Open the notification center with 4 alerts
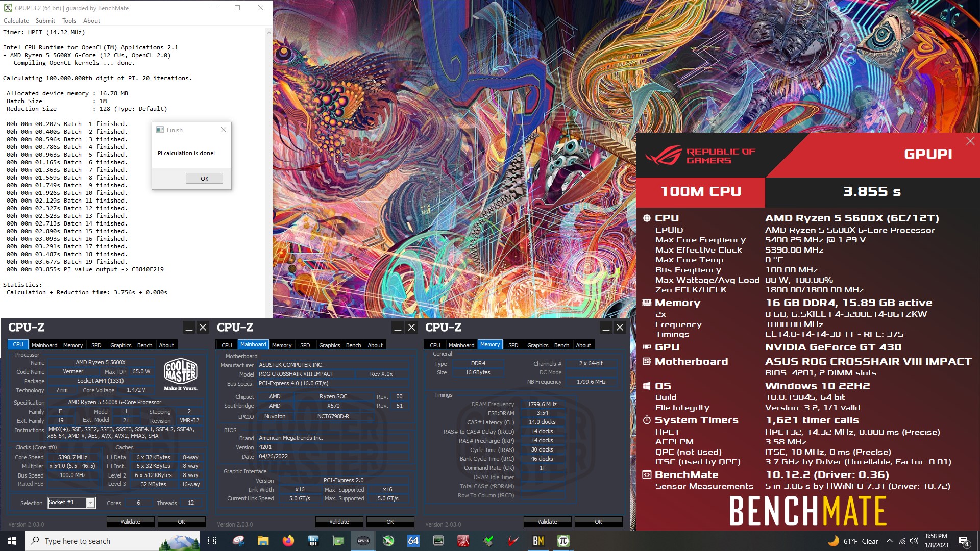Image resolution: width=980 pixels, height=551 pixels. 964,541
